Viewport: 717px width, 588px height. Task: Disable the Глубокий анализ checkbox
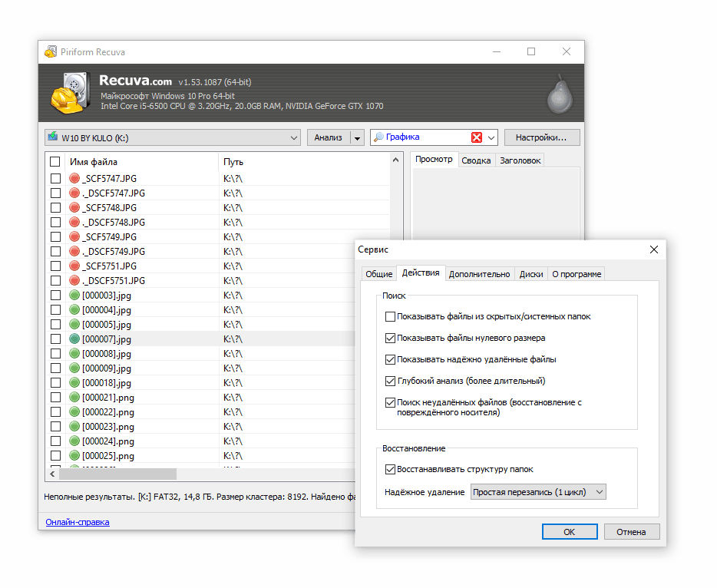click(x=390, y=381)
